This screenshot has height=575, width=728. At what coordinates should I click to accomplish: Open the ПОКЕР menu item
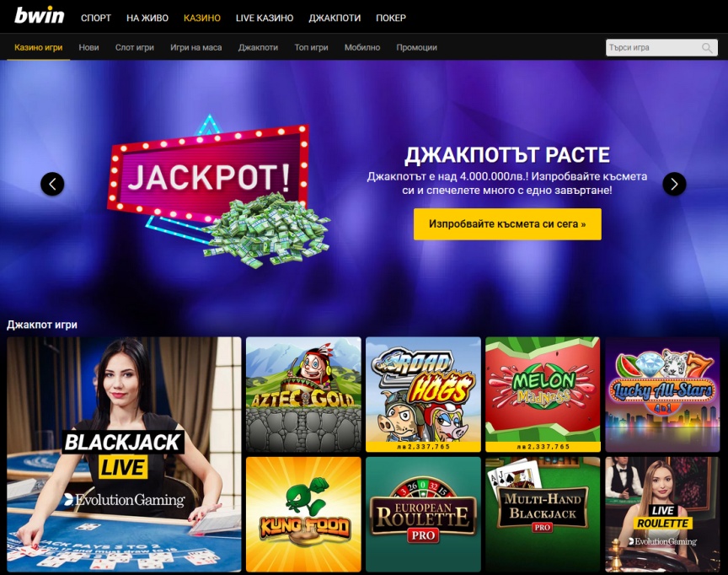tap(391, 18)
